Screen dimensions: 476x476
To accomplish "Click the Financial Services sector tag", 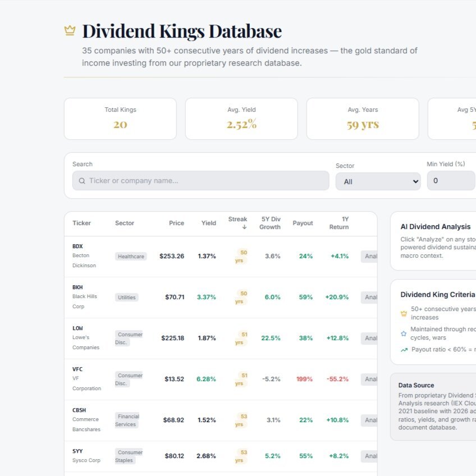I will coord(127,420).
